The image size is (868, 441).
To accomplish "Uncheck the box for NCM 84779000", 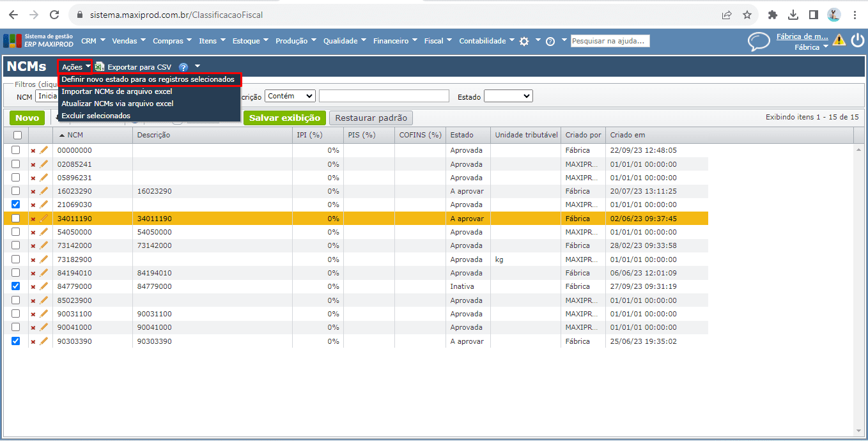I will click(x=16, y=286).
